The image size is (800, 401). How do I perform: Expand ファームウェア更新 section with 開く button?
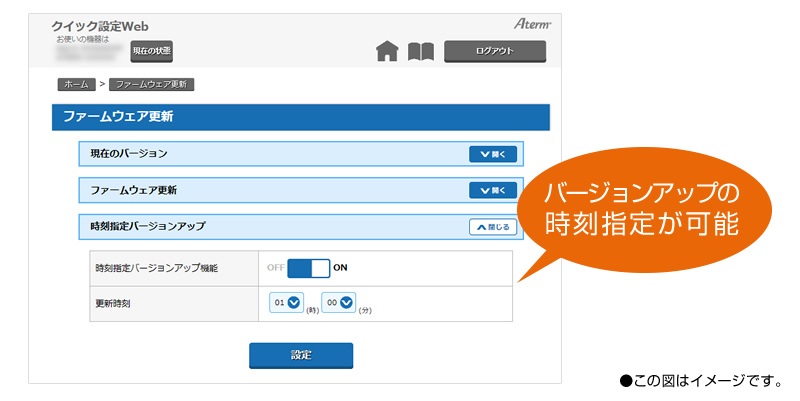coord(493,190)
